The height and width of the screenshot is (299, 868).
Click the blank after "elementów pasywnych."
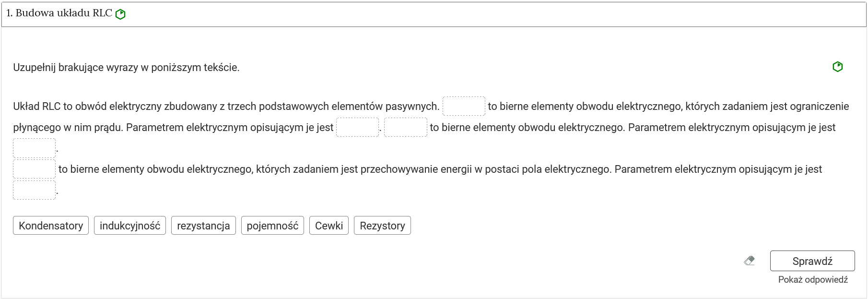tap(464, 106)
